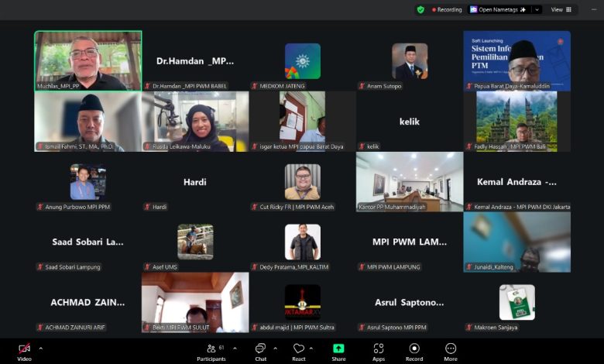This screenshot has width=604, height=364.
Task: Open the Participants panel
Action: pos(211,351)
